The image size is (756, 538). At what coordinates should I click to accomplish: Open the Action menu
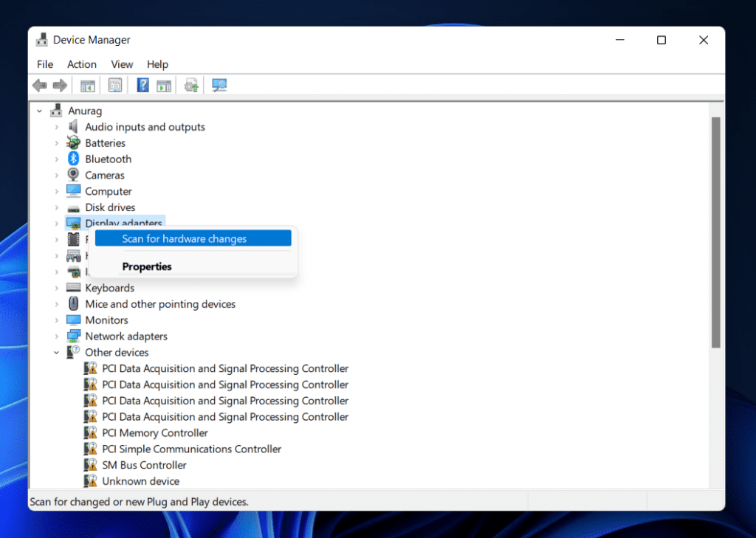pos(81,64)
